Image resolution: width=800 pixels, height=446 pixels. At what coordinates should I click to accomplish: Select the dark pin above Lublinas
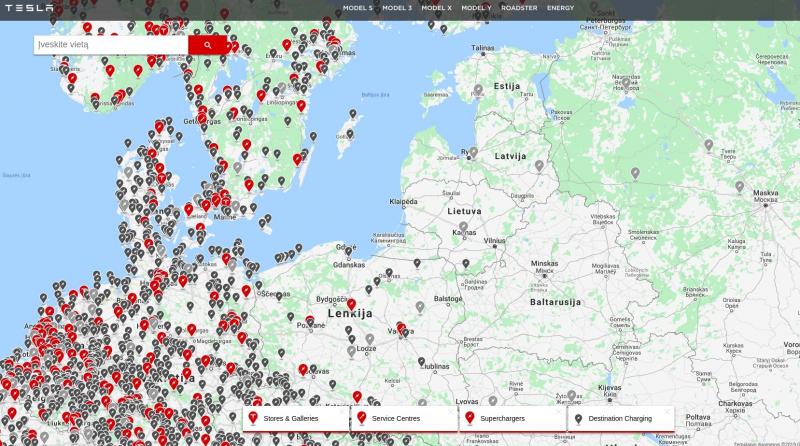click(421, 362)
